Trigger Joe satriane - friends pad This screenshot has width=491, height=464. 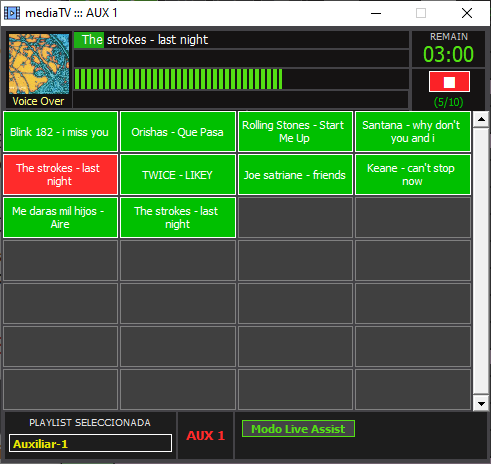(295, 175)
